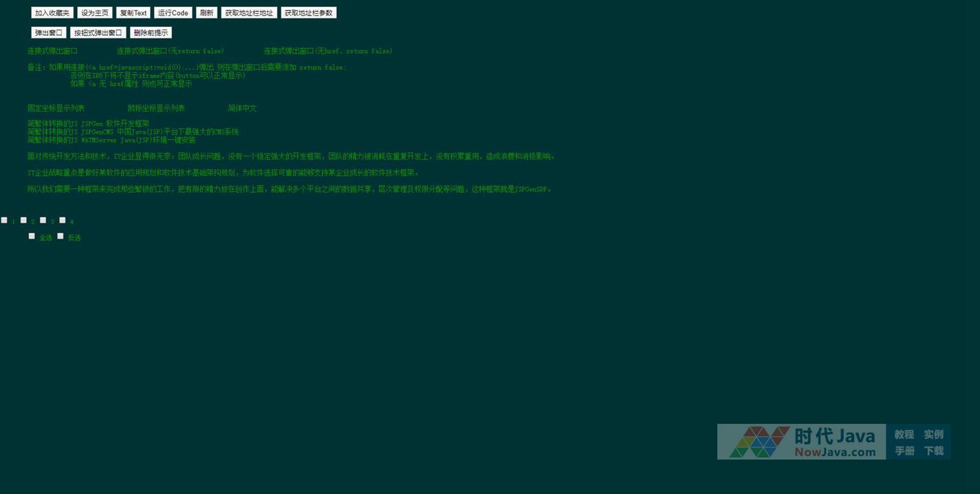The image size is (980, 494).
Task: Click the 设为主页 button
Action: tap(94, 13)
